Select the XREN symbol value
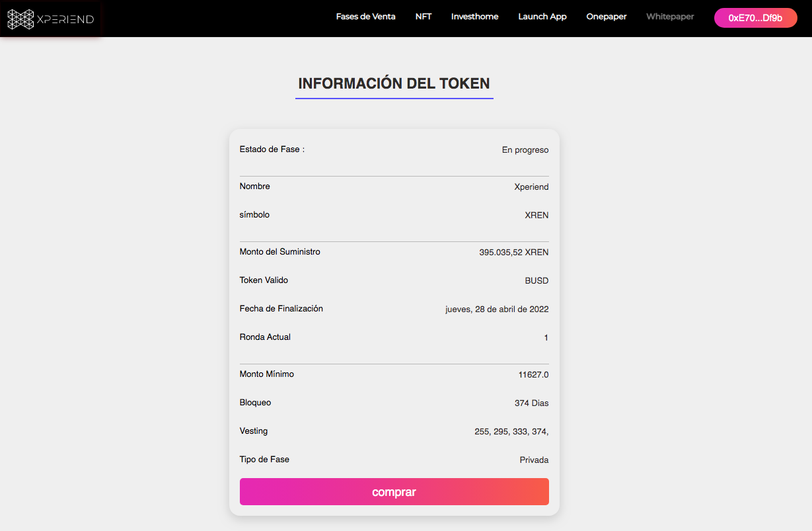 point(536,216)
